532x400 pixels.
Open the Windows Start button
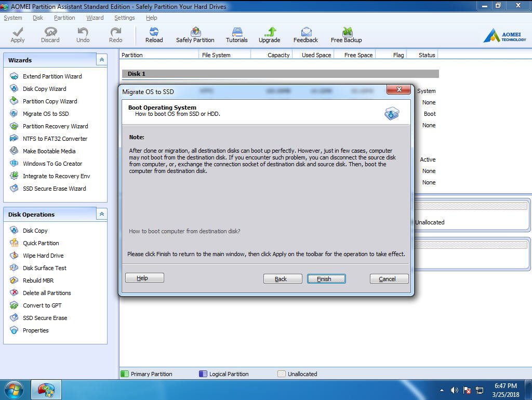[14, 390]
